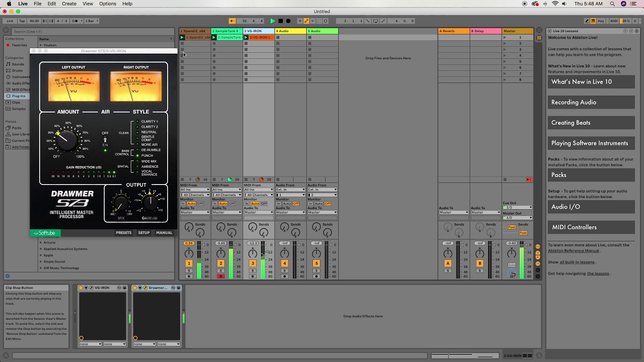Launch Master scene 1

pyautogui.click(x=505, y=37)
